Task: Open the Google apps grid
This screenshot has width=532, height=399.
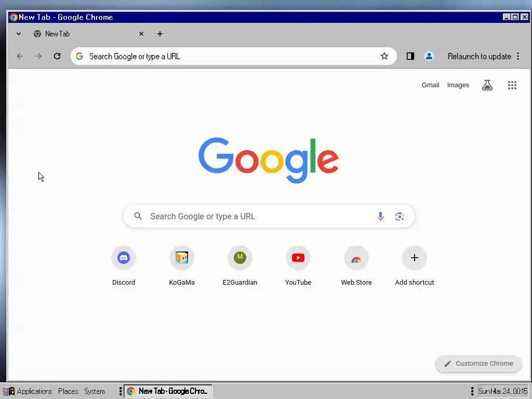Action: [512, 85]
